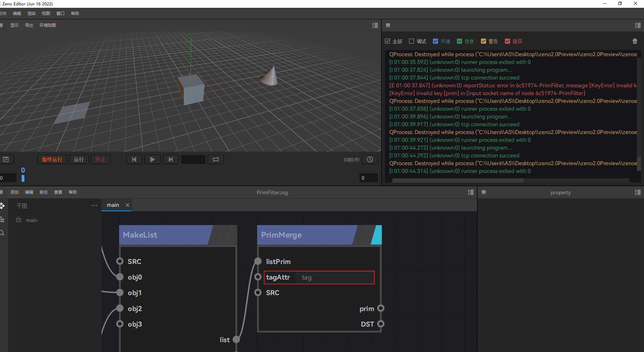Click the obj0 input socket on MakeList
The width and height of the screenshot is (644, 352).
[x=120, y=277]
